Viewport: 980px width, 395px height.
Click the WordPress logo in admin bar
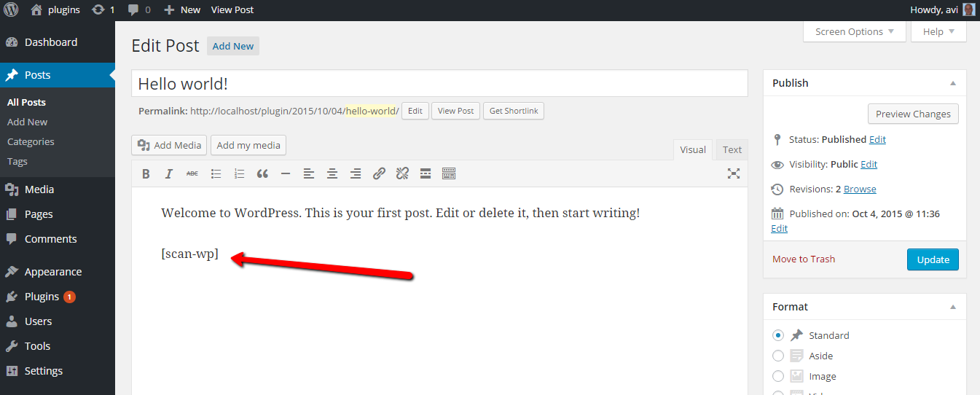coord(11,10)
